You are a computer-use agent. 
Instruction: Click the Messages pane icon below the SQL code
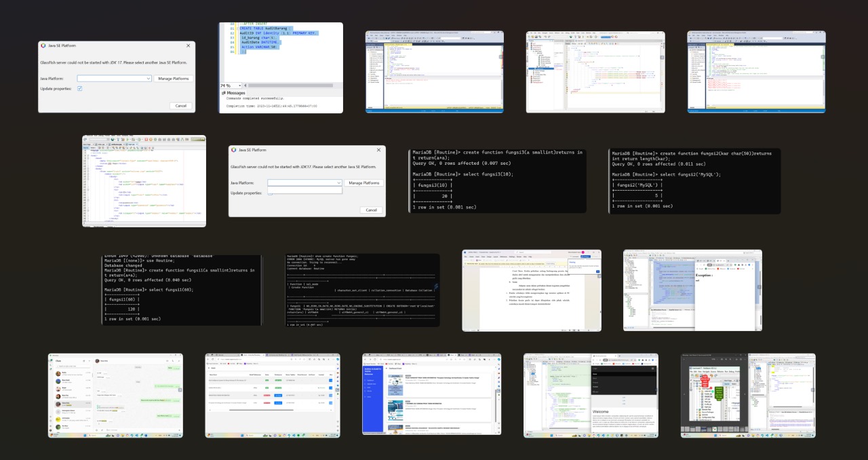point(223,93)
